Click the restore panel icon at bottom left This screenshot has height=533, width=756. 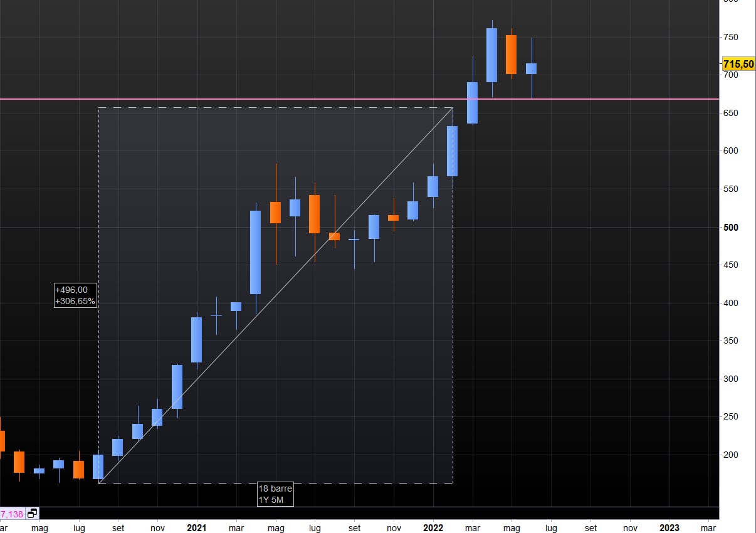coord(33,514)
